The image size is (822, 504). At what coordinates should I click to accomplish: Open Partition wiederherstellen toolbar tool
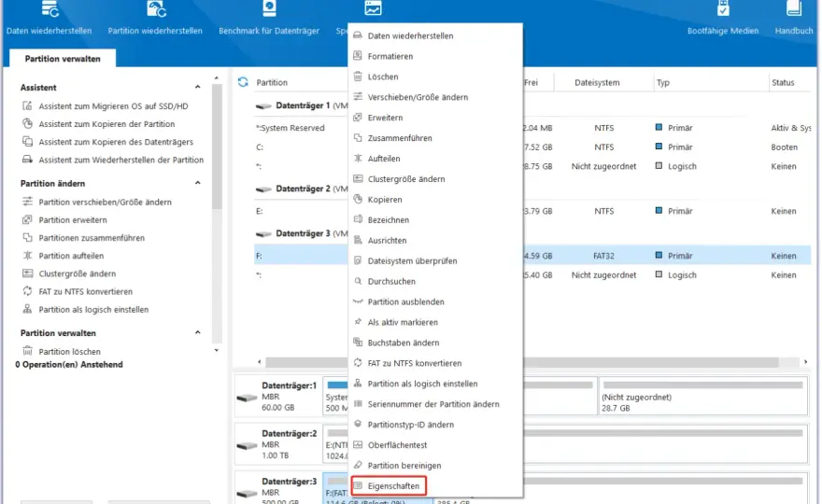pyautogui.click(x=155, y=19)
